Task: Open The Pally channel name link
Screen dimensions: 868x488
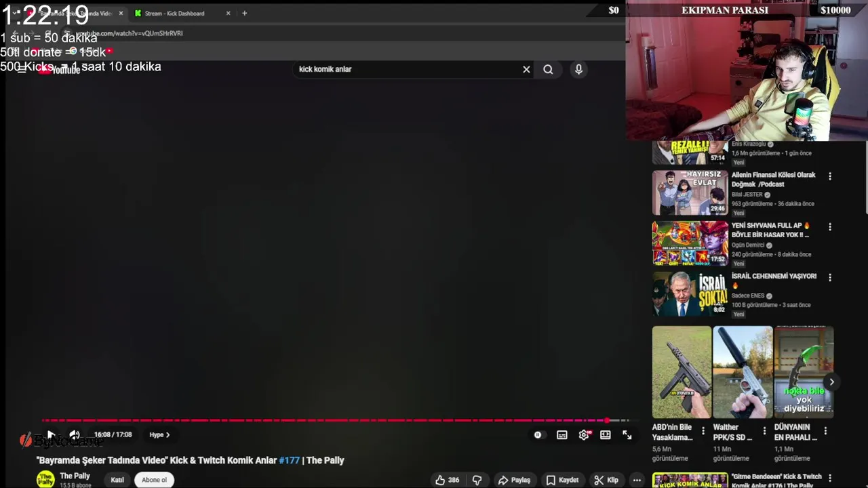Action: [x=75, y=476]
